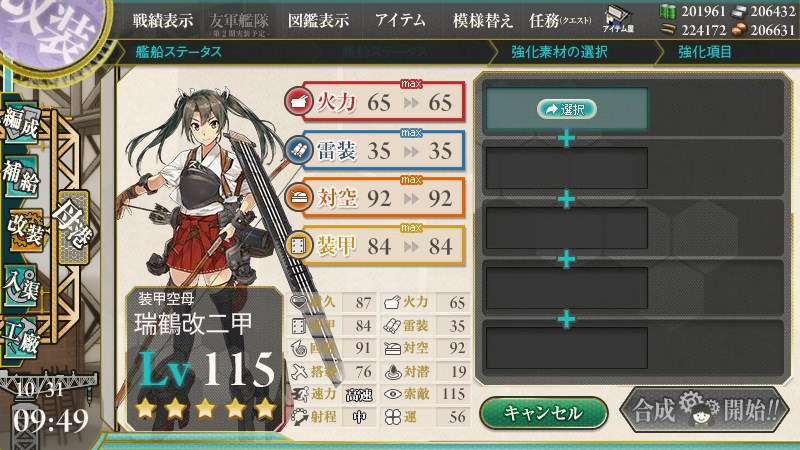Click the orange 対空 anti-air icon

298,197
